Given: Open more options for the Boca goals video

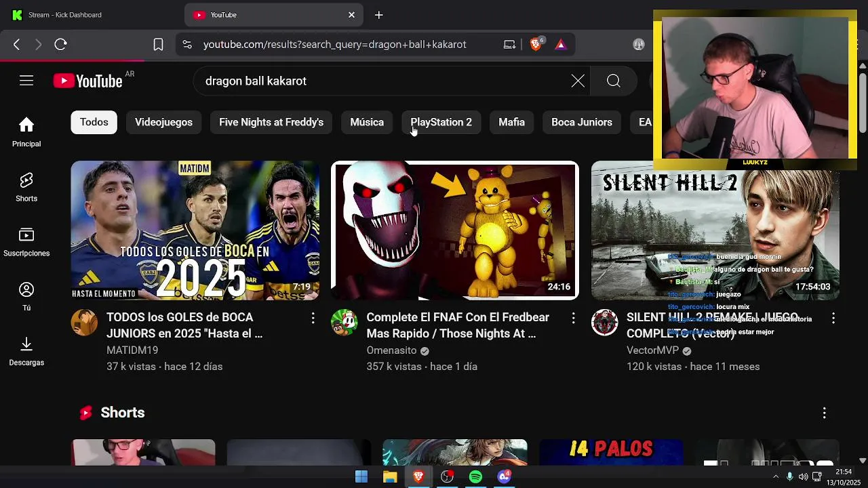Looking at the screenshot, I should tap(313, 318).
